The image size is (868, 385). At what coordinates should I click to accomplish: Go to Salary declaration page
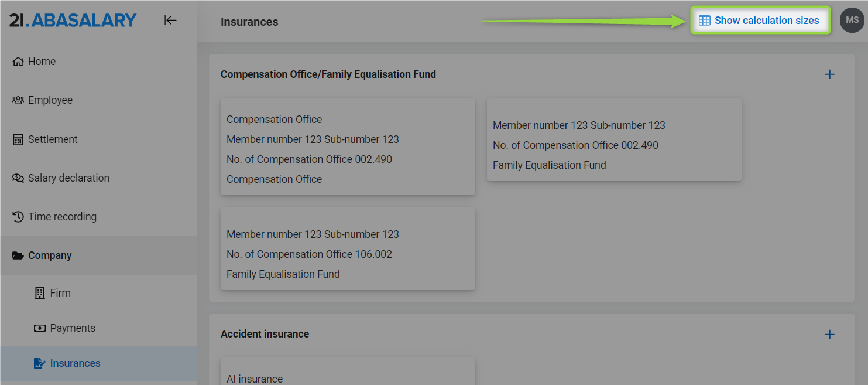pyautogui.click(x=68, y=178)
